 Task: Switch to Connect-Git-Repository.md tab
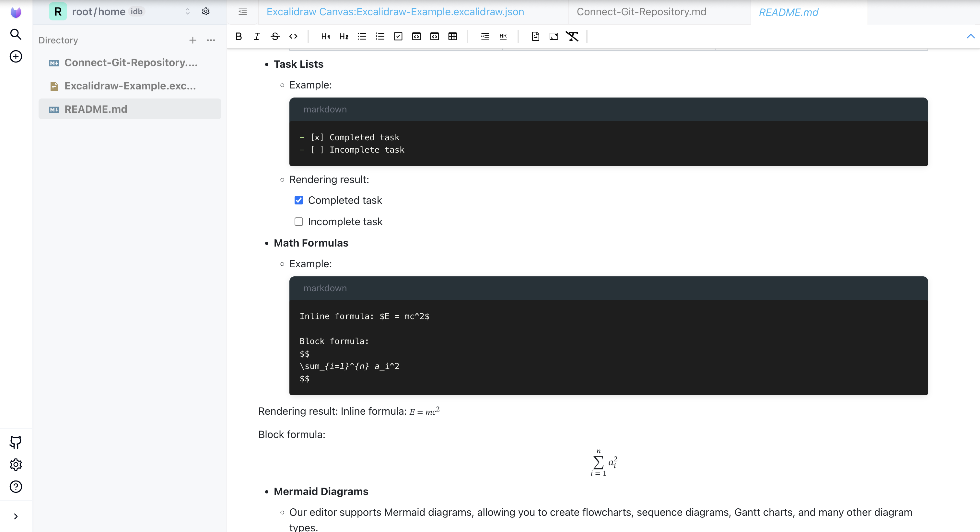(641, 12)
